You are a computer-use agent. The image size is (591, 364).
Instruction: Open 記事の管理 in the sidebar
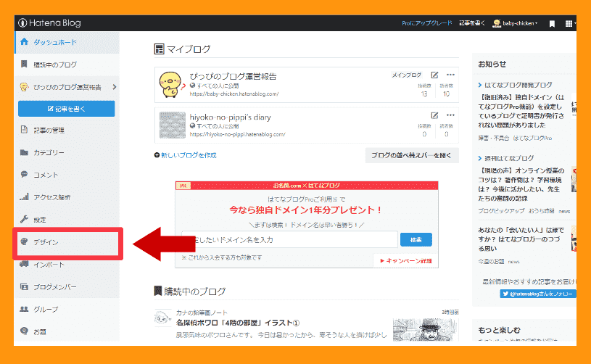67,130
